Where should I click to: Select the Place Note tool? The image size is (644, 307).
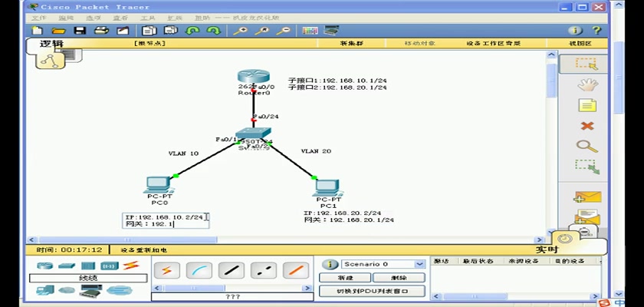587,105
